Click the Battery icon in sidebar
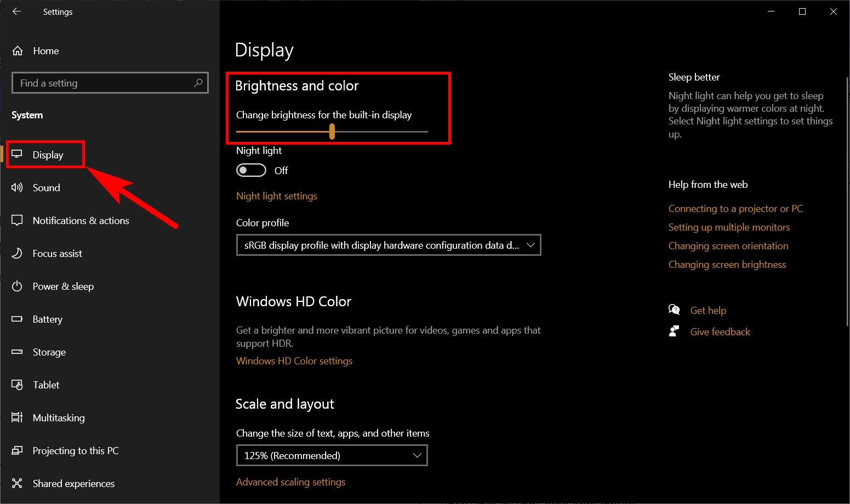The width and height of the screenshot is (850, 504). tap(17, 319)
